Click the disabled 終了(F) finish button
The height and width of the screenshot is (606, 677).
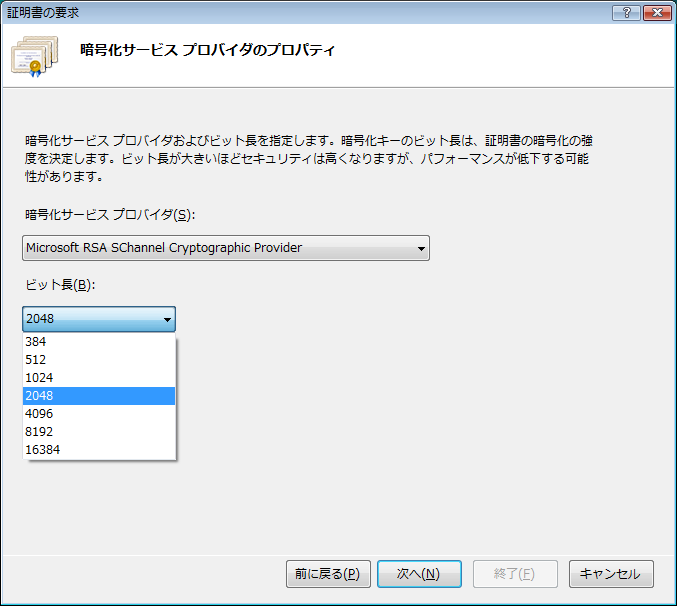514,574
